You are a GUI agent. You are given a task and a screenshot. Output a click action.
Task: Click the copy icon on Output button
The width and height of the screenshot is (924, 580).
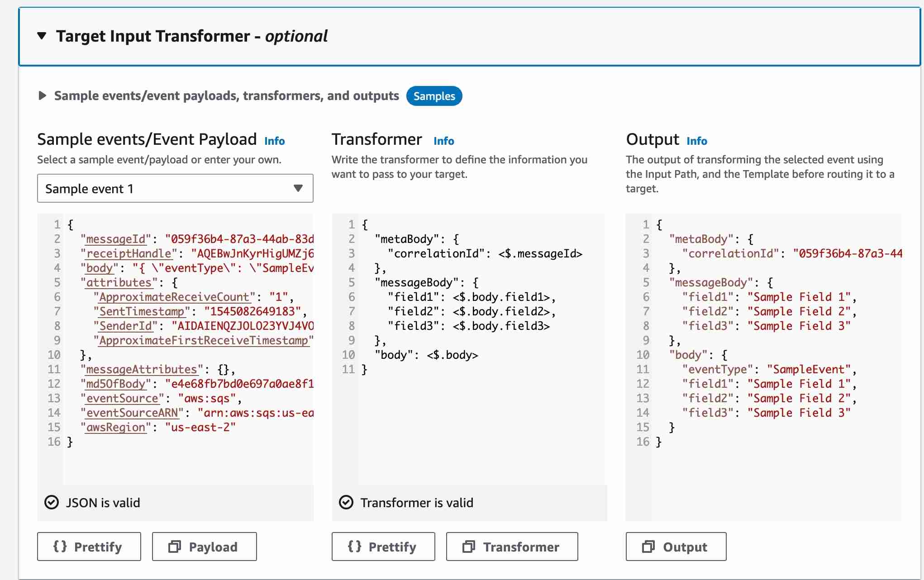(648, 547)
